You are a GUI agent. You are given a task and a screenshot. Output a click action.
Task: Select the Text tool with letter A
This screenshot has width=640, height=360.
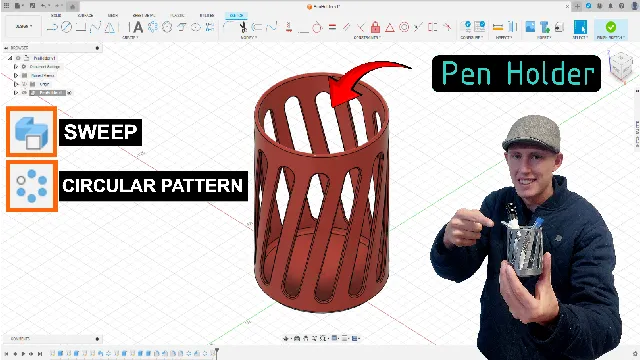point(138,27)
